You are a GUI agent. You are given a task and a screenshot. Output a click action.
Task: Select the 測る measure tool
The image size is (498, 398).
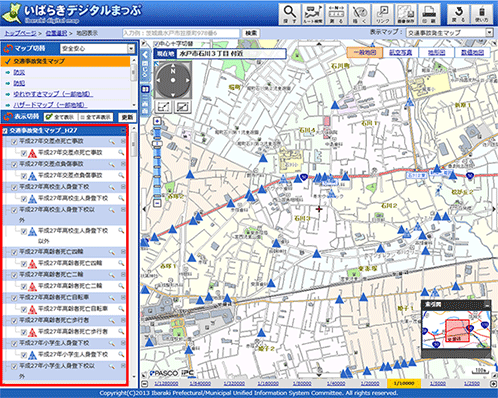pyautogui.click(x=336, y=14)
